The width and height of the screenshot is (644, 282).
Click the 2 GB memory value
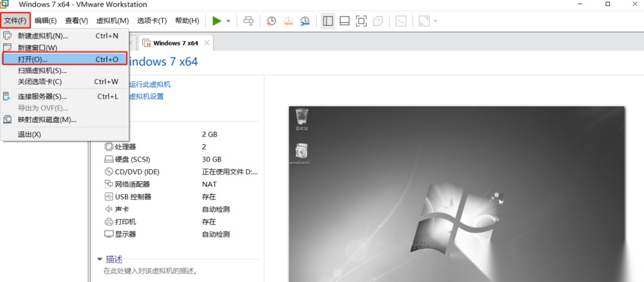click(x=210, y=134)
